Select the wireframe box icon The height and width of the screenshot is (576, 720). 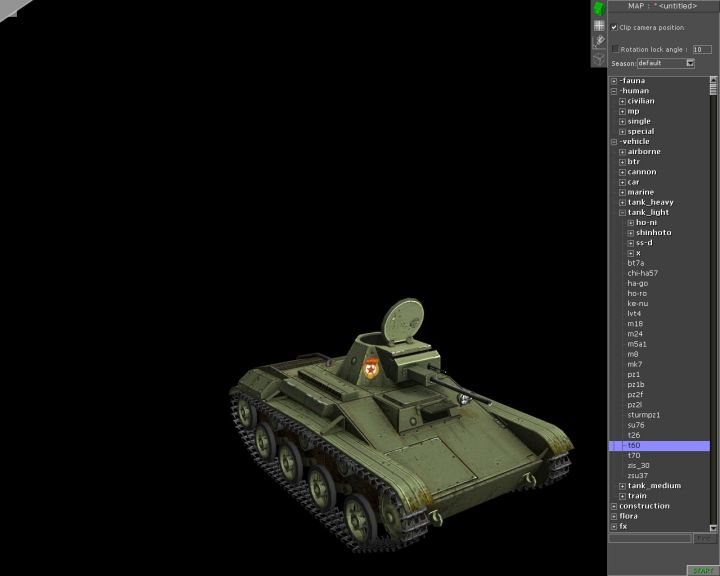[x=598, y=57]
